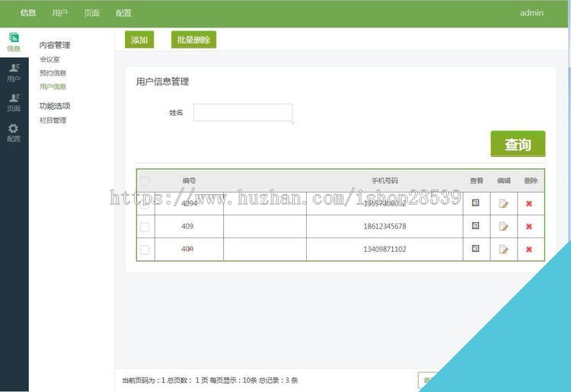Image resolution: width=571 pixels, height=392 pixels.
Task: Open the 用户 top menu
Action: point(59,13)
